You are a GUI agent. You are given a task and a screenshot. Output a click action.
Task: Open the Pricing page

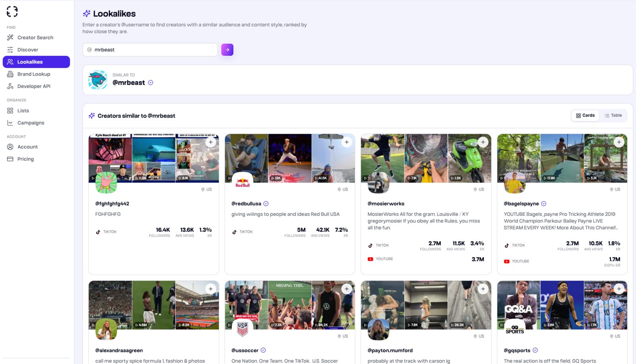click(x=36, y=159)
